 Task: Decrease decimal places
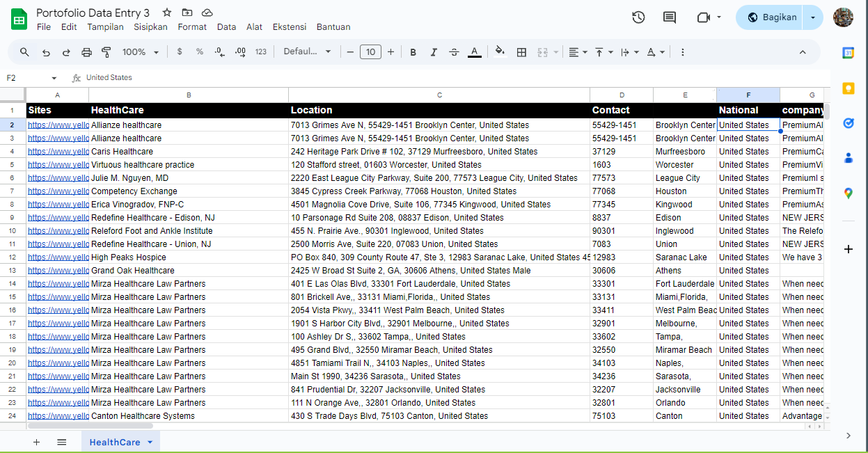pyautogui.click(x=220, y=52)
